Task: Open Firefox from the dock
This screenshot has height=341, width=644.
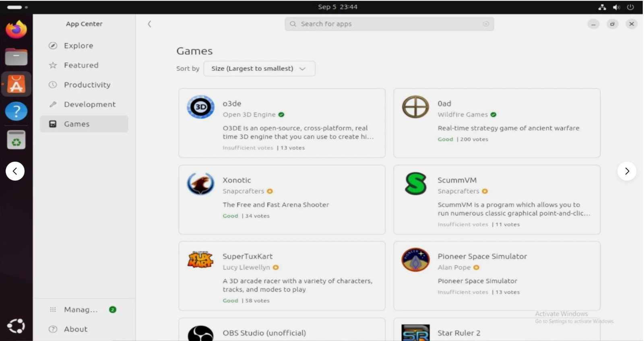Action: point(16,29)
